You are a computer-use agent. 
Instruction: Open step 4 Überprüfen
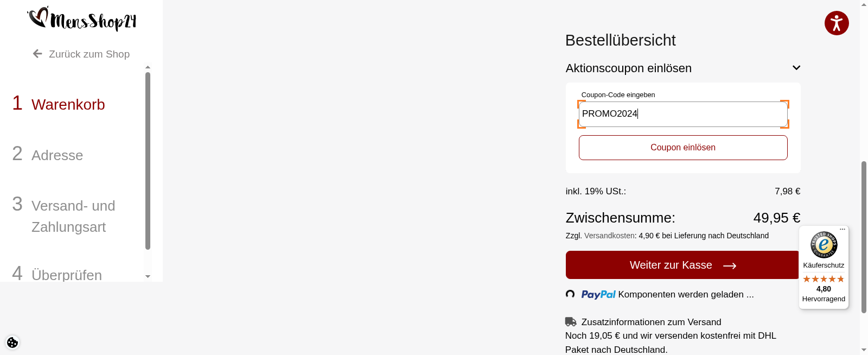67,274
